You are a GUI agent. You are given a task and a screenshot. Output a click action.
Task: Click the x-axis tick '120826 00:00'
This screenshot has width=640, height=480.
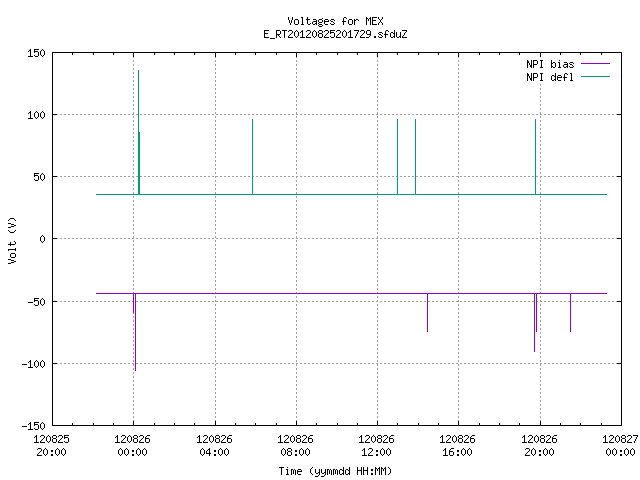132,446
